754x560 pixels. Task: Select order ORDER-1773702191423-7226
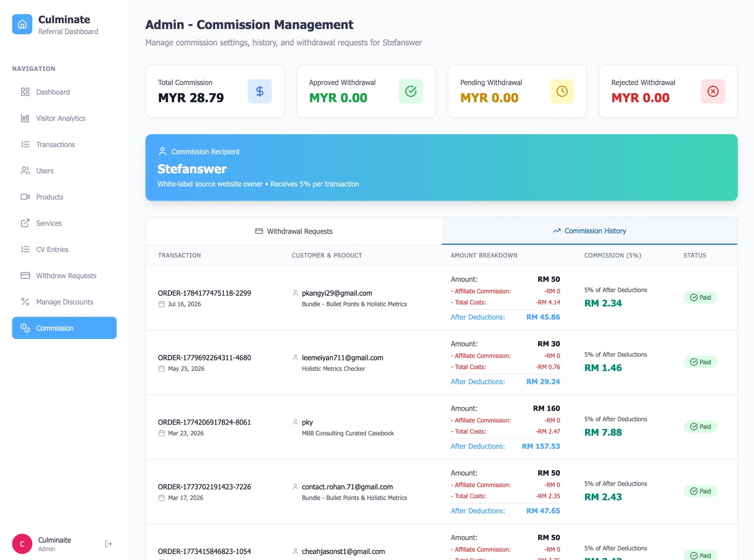[x=205, y=487]
